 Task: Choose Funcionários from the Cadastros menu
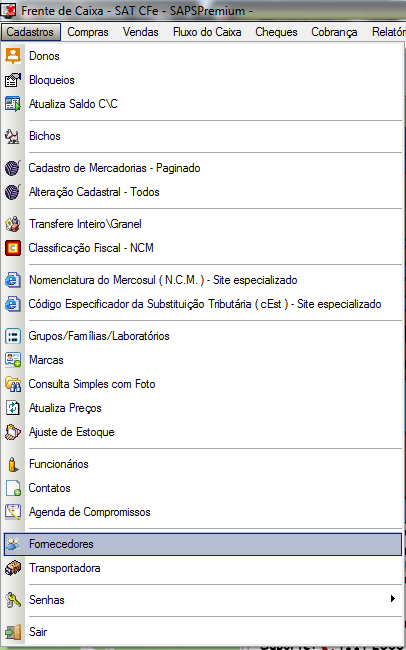(58, 464)
